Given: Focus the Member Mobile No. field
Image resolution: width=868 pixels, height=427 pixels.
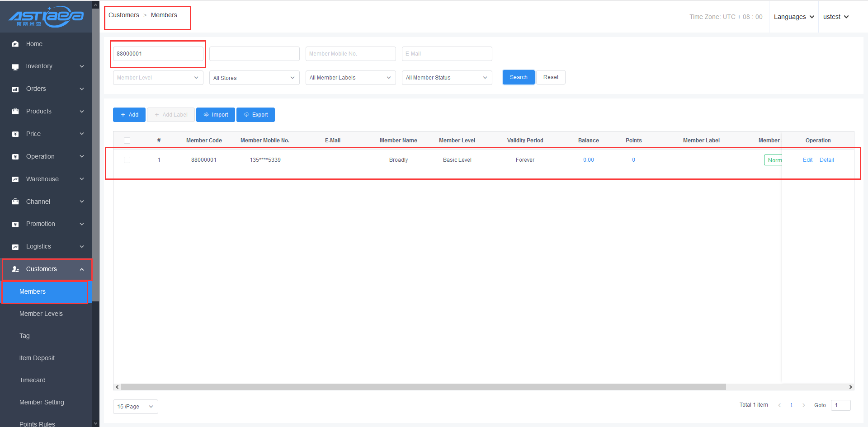Looking at the screenshot, I should (x=350, y=54).
